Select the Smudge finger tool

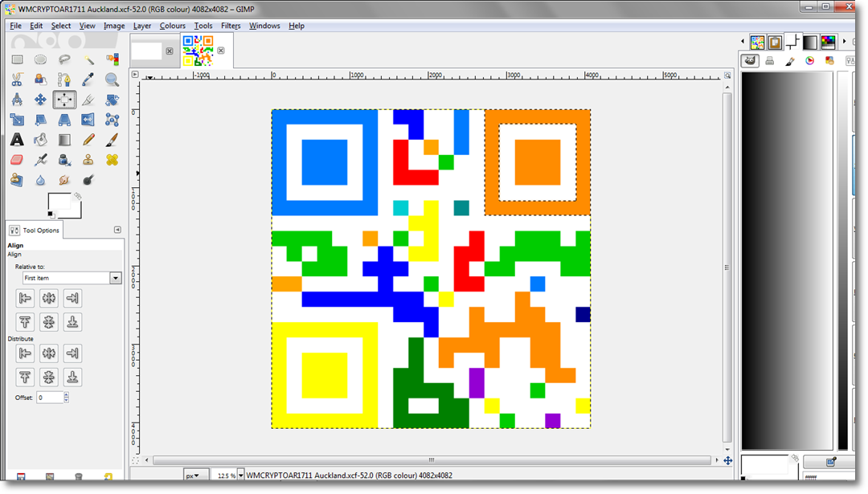tap(64, 180)
